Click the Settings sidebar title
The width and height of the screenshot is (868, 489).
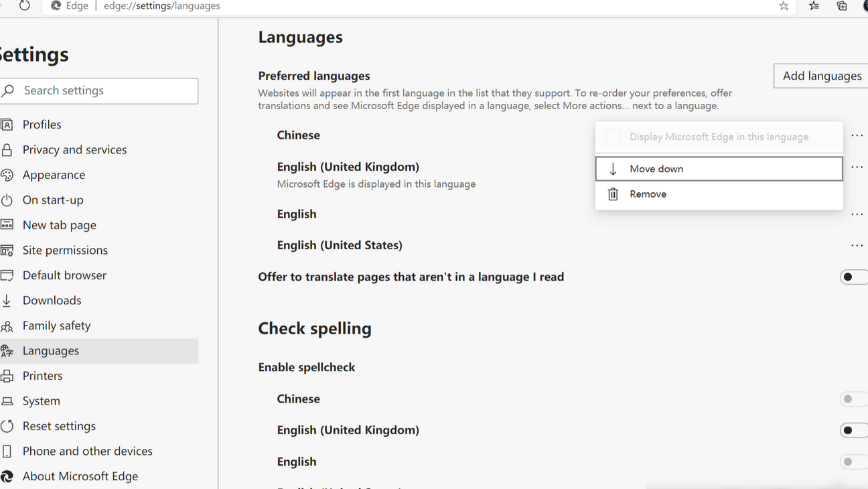pyautogui.click(x=34, y=54)
